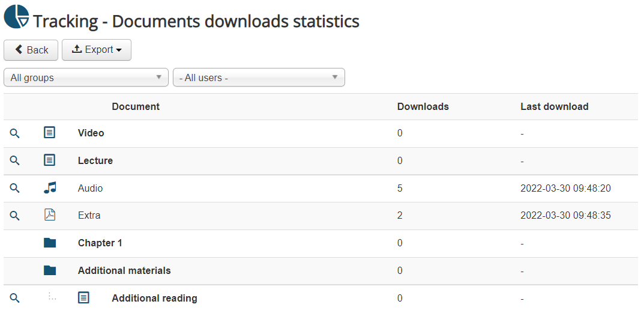Viewport: 644px width, 316px height.
Task: Click the Tracking pie chart icon
Action: tap(16, 16)
